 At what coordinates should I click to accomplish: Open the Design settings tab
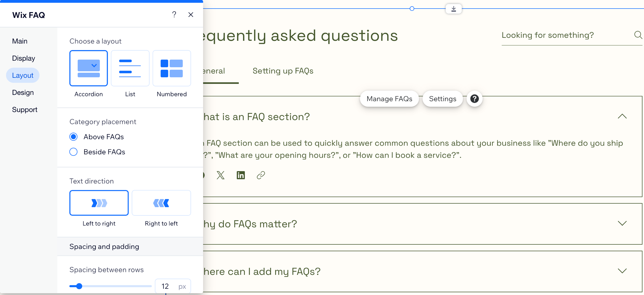pyautogui.click(x=23, y=93)
